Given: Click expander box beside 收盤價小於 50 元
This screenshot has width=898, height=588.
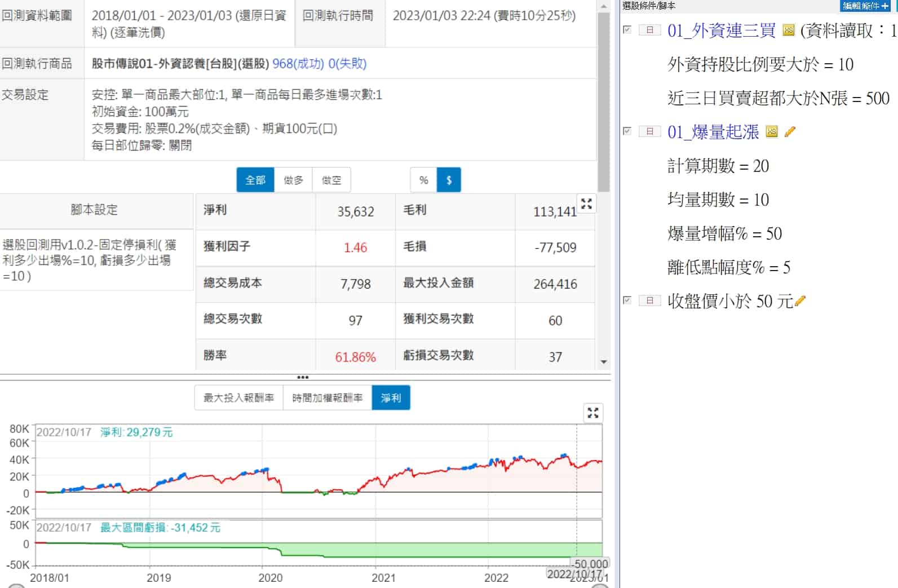Looking at the screenshot, I should coord(649,301).
